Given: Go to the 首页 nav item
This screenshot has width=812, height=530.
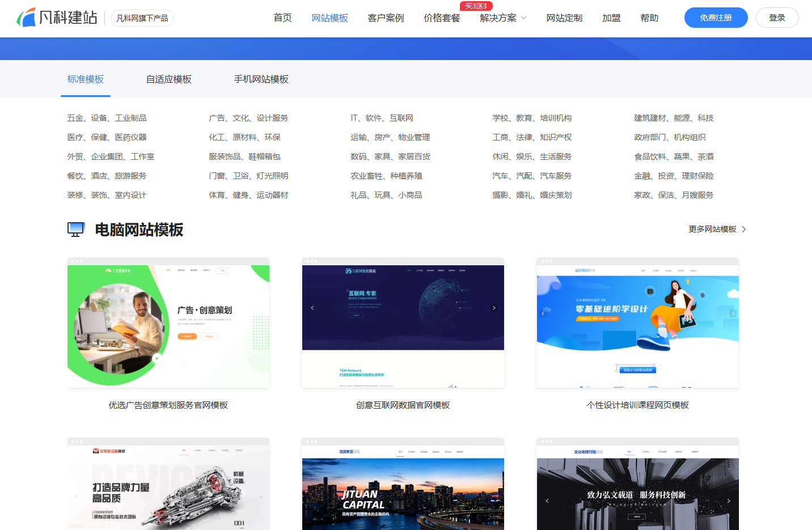Looking at the screenshot, I should [282, 18].
